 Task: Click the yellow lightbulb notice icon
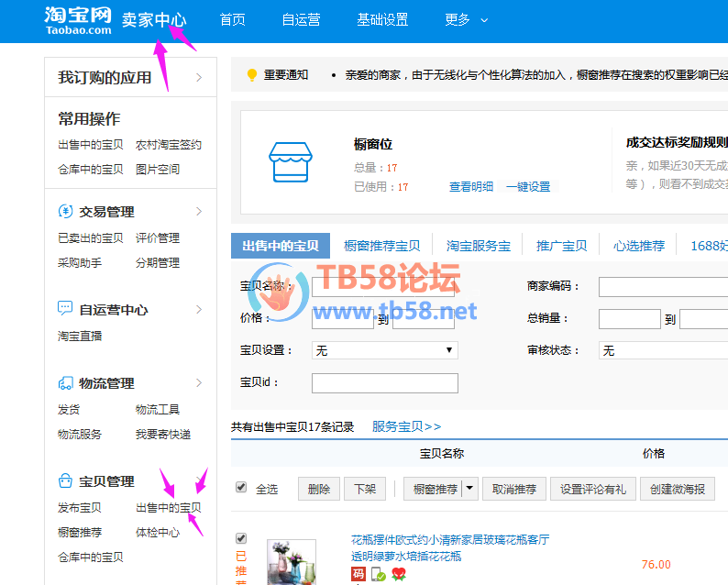pos(252,75)
